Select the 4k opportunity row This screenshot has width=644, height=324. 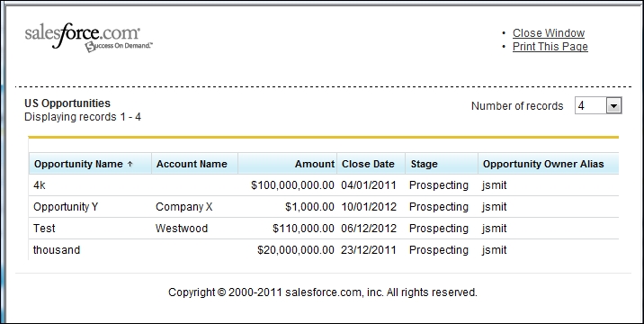coord(324,185)
